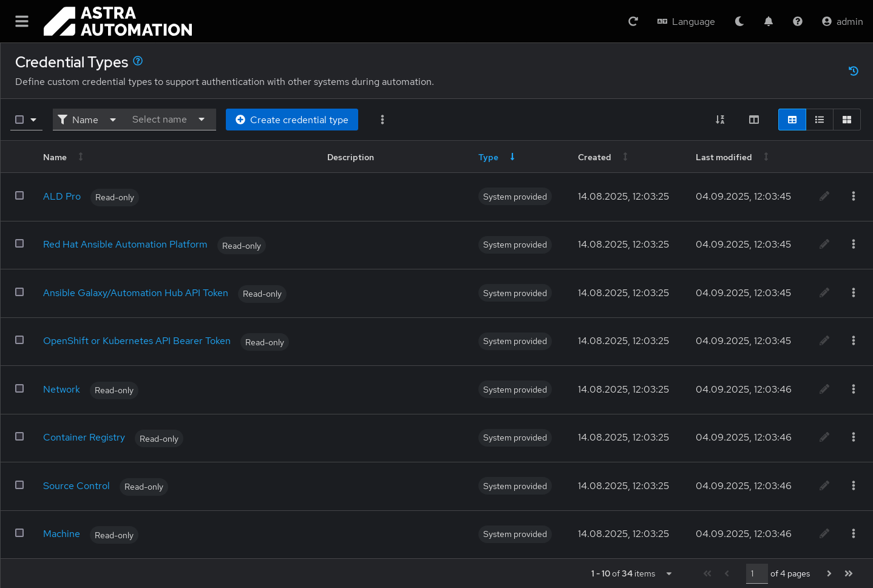873x588 pixels.
Task: Open the hamburger navigation menu
Action: click(22, 21)
